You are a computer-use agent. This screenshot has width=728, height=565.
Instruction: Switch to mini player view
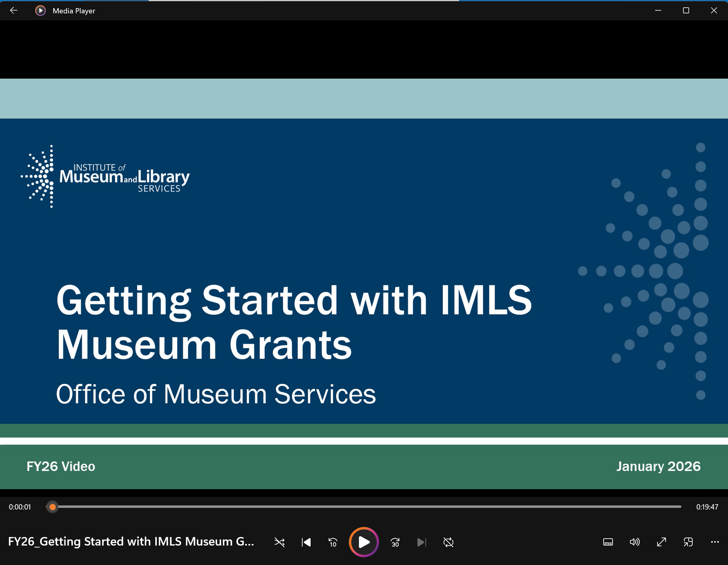pos(687,542)
